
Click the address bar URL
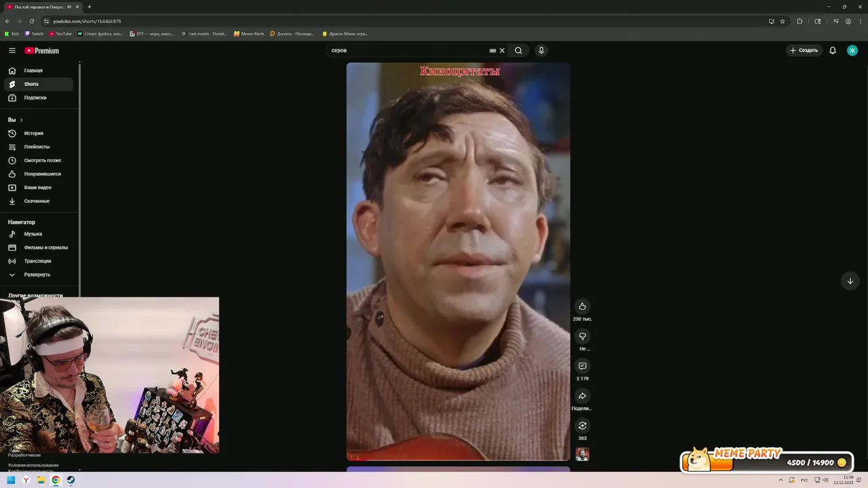pyautogui.click(x=87, y=21)
